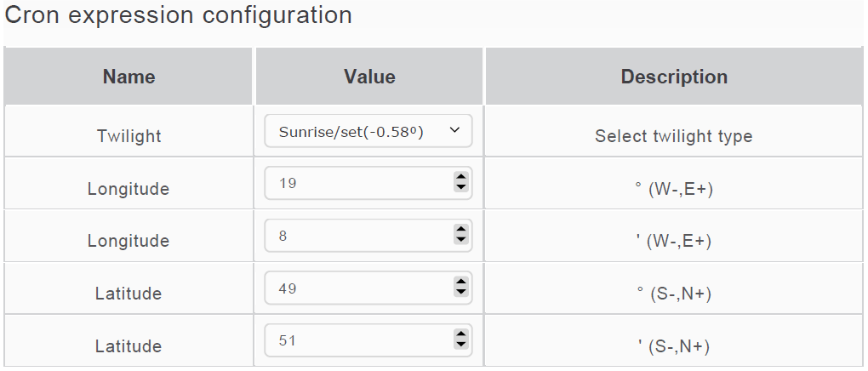Increment the Longitude degrees value 19

coord(461,178)
